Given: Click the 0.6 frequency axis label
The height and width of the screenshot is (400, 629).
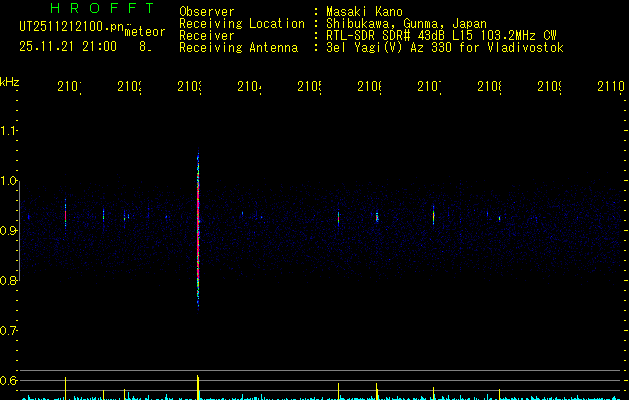Looking at the screenshot, I should pyautogui.click(x=8, y=380).
